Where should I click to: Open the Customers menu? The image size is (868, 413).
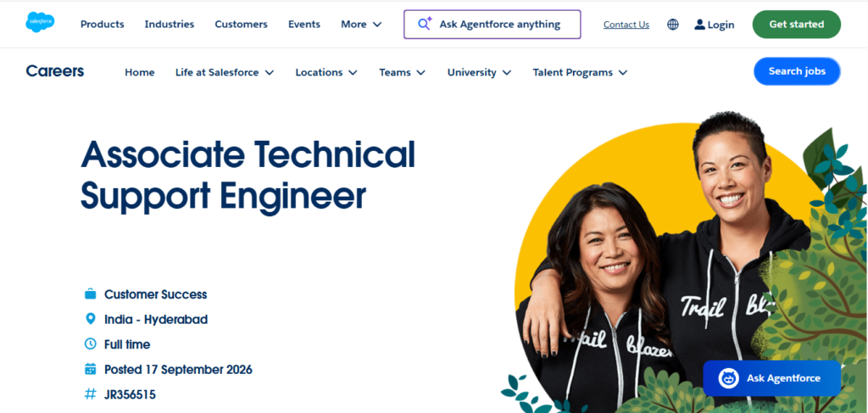(242, 25)
